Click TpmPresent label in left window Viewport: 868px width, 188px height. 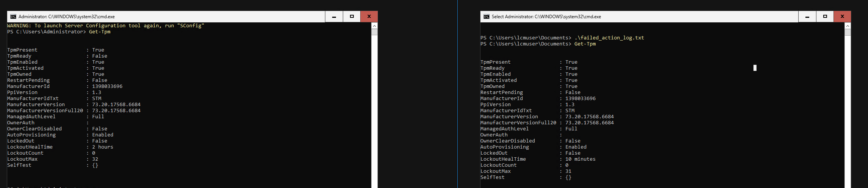[x=22, y=50]
